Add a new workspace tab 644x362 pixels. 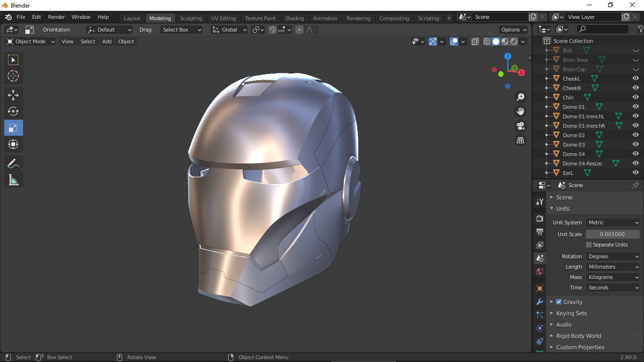449,18
